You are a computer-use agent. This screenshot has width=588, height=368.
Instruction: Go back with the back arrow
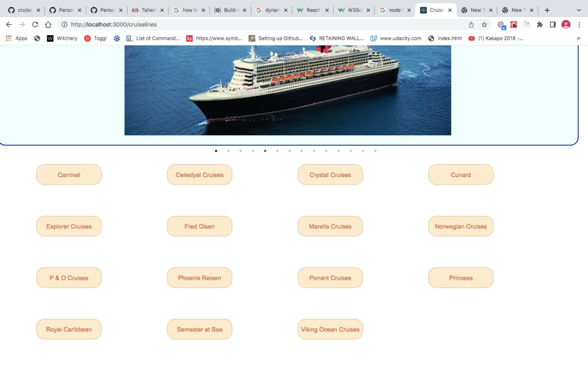(9, 25)
